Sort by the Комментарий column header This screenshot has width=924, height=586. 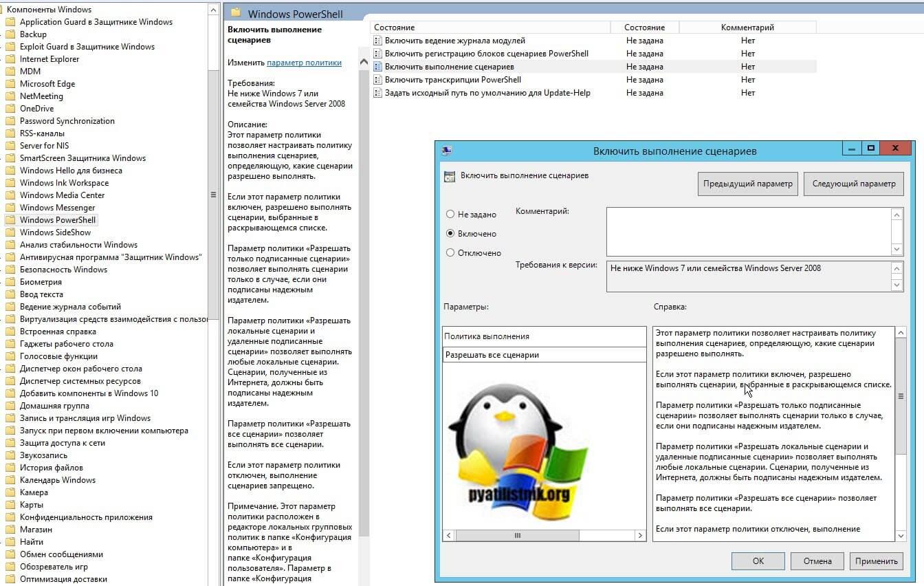click(747, 28)
